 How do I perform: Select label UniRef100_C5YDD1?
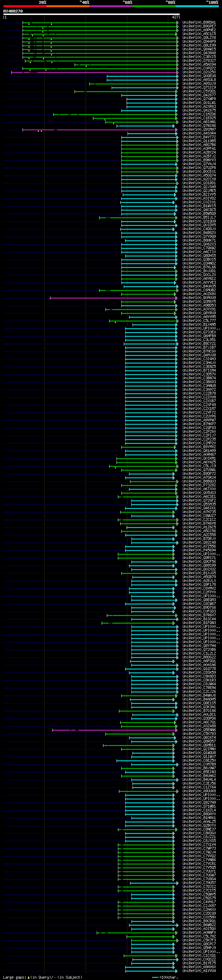[199, 91]
